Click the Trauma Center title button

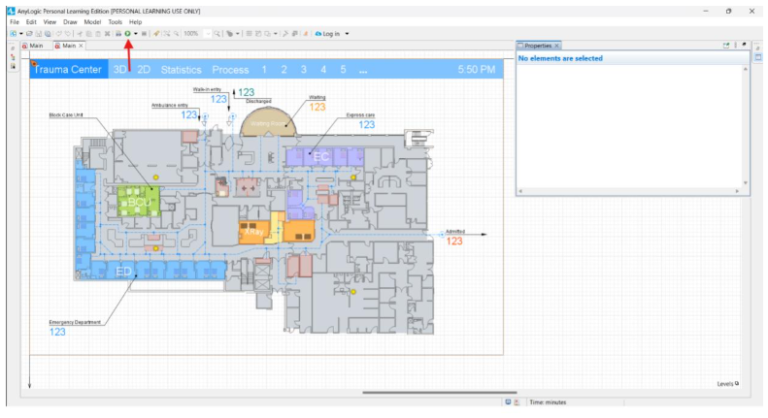pyautogui.click(x=68, y=70)
